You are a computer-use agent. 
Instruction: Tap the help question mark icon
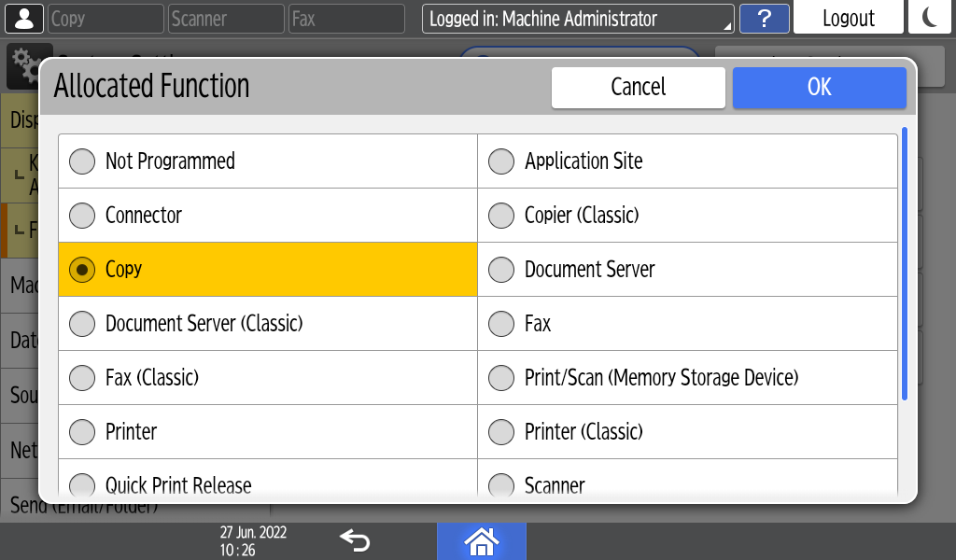point(764,19)
